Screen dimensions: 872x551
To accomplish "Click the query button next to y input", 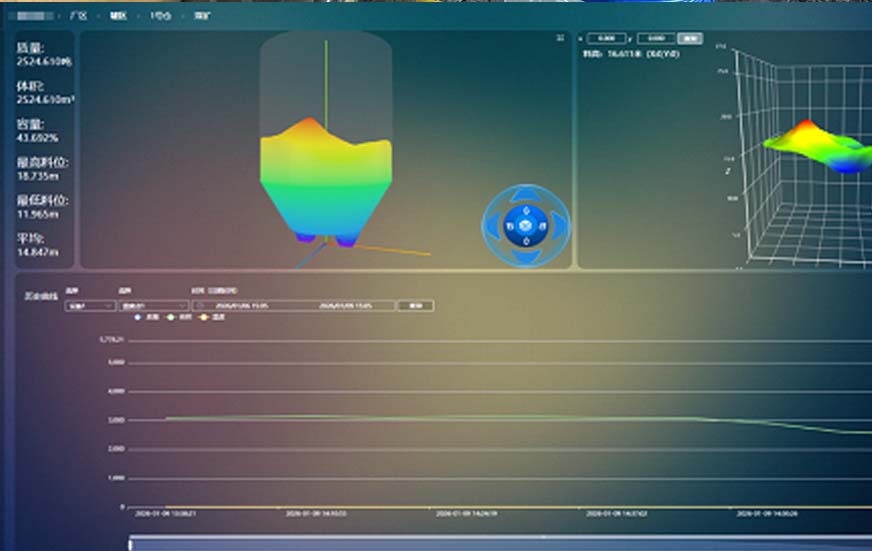I will pos(690,39).
